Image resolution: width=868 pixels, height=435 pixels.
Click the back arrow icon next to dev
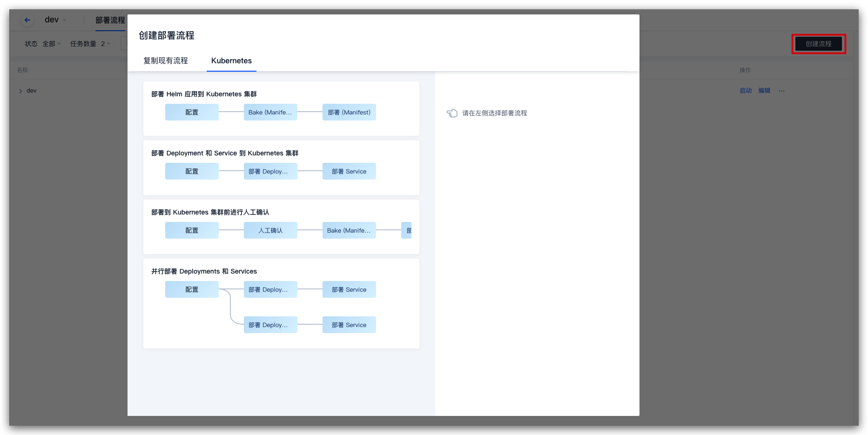point(27,20)
